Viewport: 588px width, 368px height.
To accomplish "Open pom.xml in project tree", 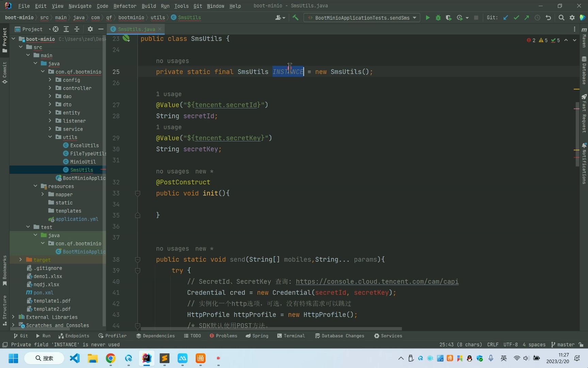I will coord(43,292).
